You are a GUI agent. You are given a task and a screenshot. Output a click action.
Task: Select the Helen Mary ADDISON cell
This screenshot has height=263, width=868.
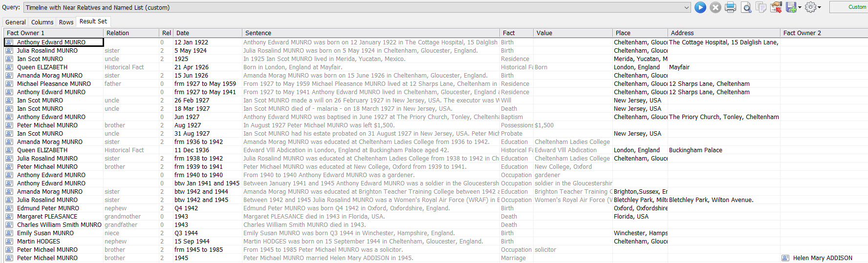point(823,258)
